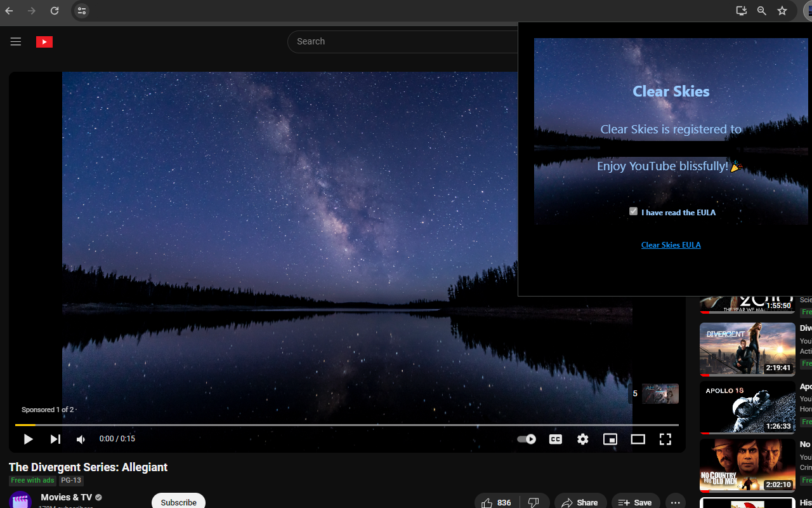
Task: Click the Free with ads badge
Action: 32,481
